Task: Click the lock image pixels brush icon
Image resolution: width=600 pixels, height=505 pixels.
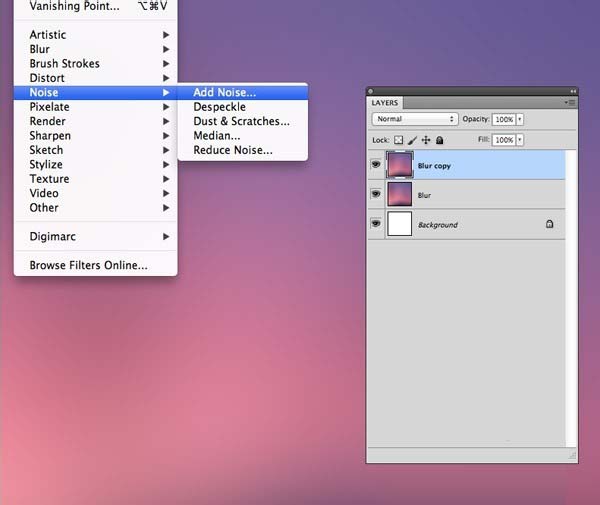Action: click(412, 140)
